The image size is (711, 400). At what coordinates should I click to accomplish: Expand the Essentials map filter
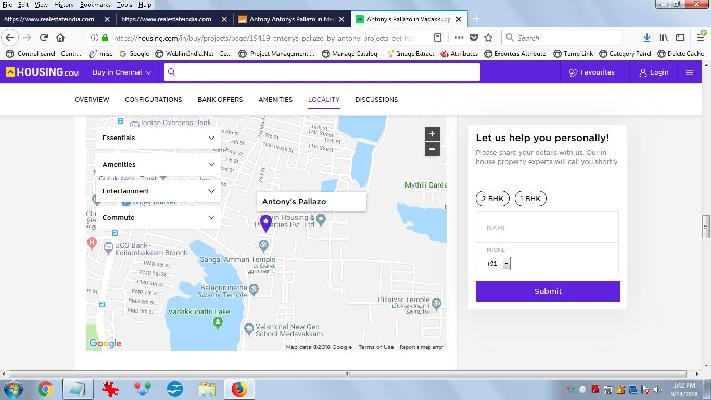(x=158, y=137)
